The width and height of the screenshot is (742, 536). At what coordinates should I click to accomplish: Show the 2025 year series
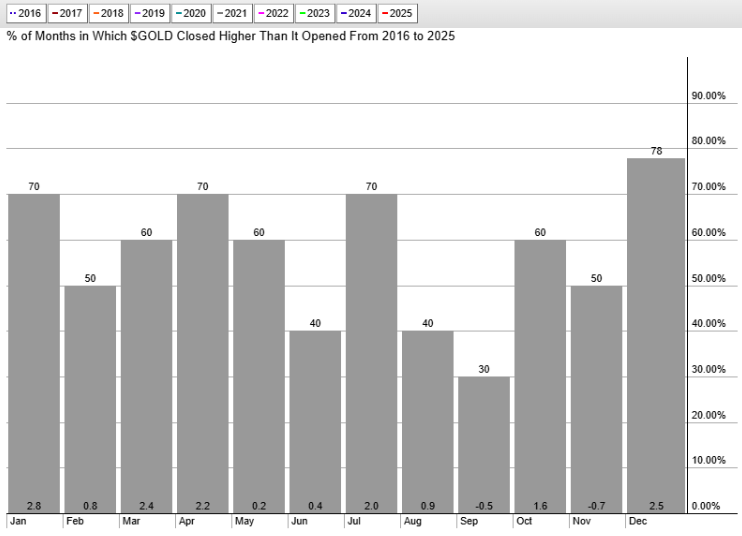coord(397,14)
